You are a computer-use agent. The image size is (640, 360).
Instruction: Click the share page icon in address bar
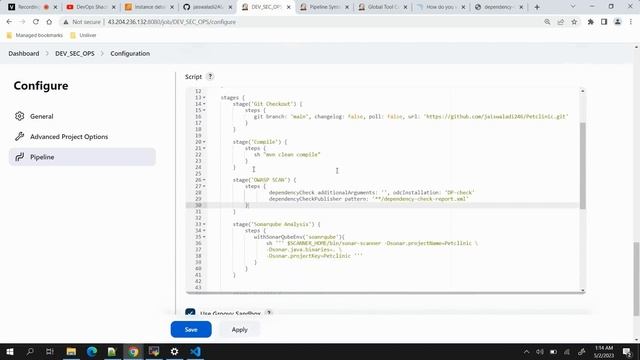pyautogui.click(x=560, y=22)
